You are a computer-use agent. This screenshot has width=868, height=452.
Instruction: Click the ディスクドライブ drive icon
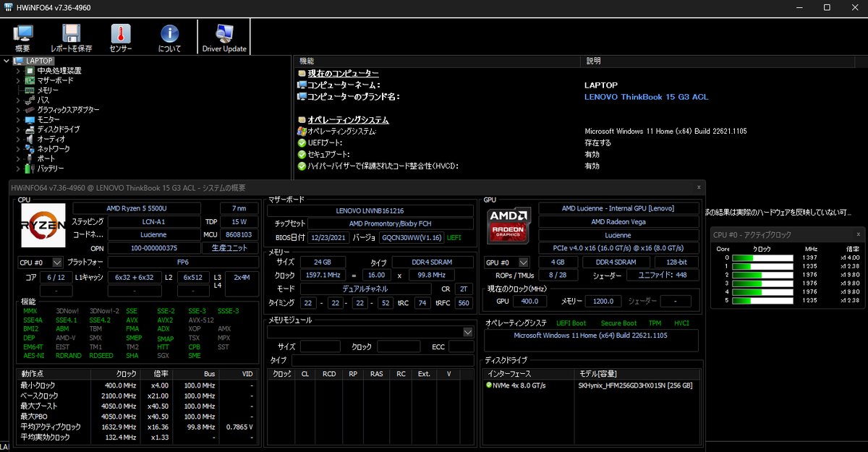[x=30, y=129]
